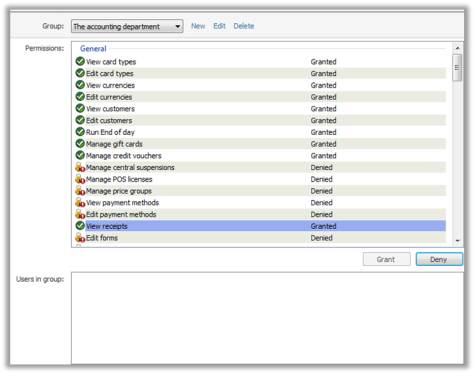Select the check icon for View currencies
Image resolution: width=475 pixels, height=374 pixels.
[x=80, y=85]
